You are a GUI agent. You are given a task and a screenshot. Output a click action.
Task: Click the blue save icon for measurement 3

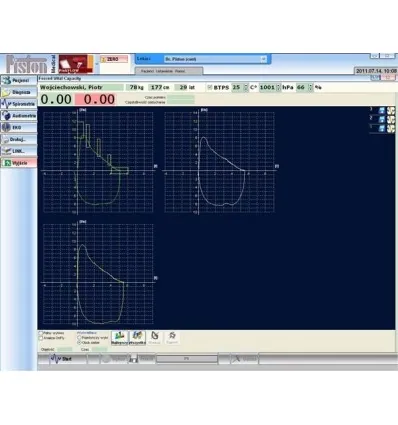(382, 110)
